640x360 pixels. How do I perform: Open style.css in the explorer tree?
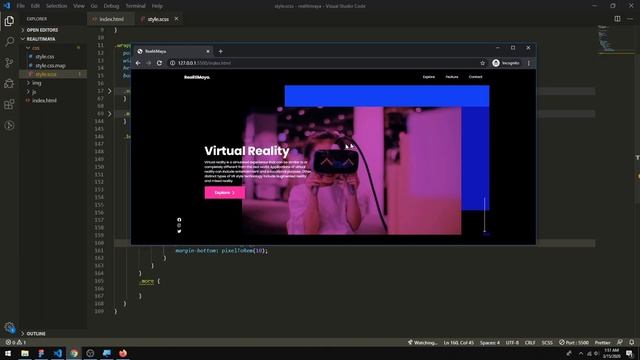coord(44,56)
